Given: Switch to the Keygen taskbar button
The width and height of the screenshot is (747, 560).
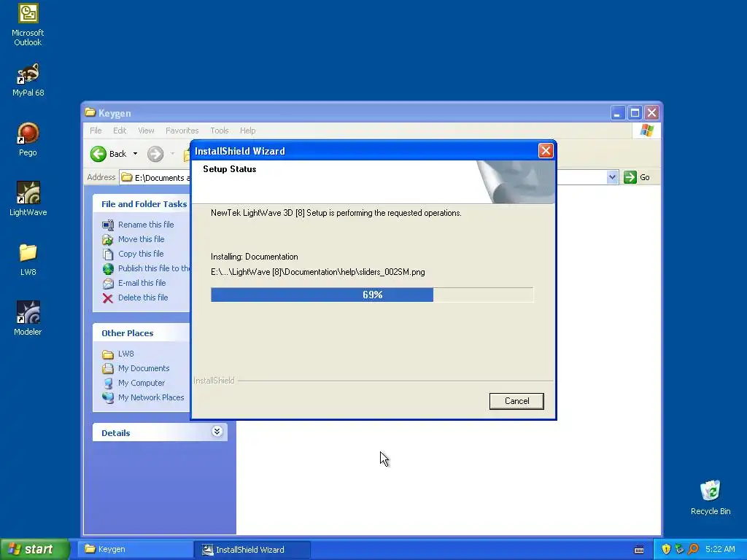Looking at the screenshot, I should click(x=135, y=549).
